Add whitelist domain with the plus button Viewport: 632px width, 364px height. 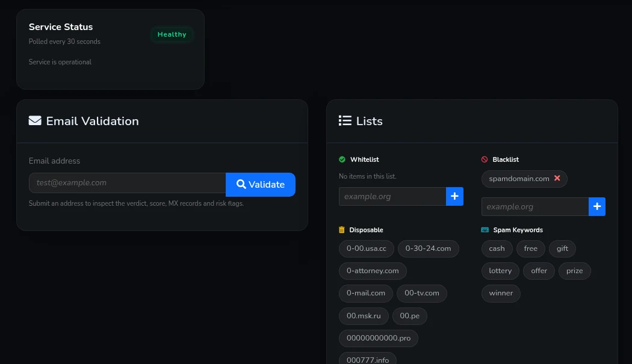coord(454,196)
